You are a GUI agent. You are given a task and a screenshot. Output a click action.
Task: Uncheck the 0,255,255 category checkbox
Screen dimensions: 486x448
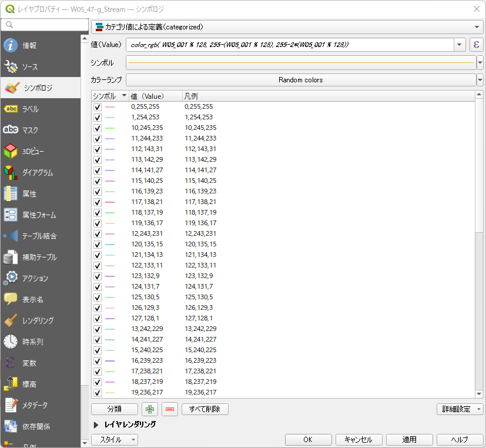98,107
